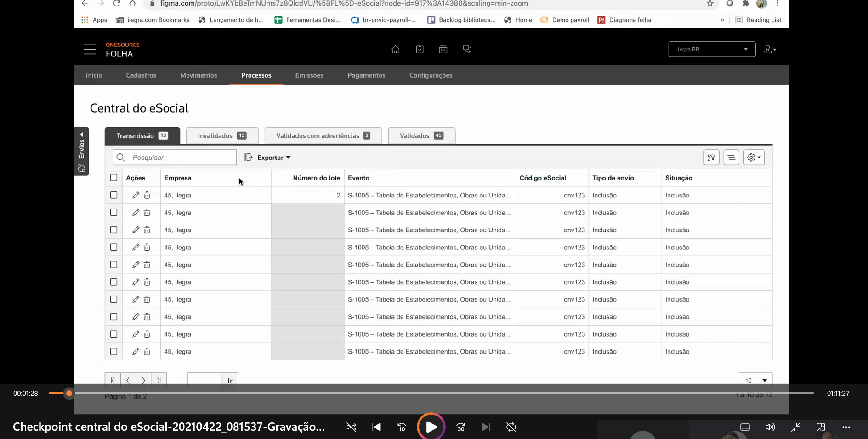Open the Demo payroll bookmark
Viewport: 868px width, 439px height.
[x=565, y=20]
